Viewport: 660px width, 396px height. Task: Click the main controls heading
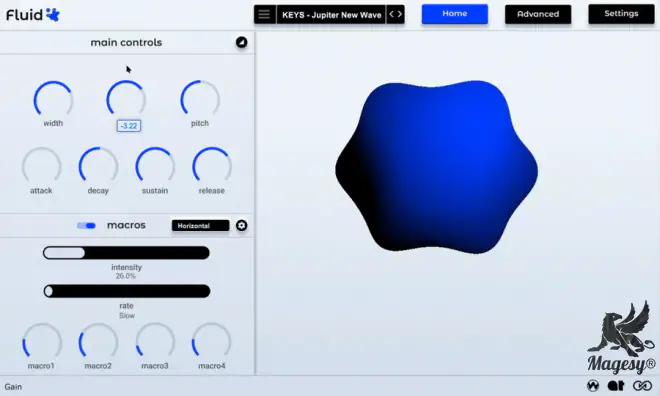(126, 43)
